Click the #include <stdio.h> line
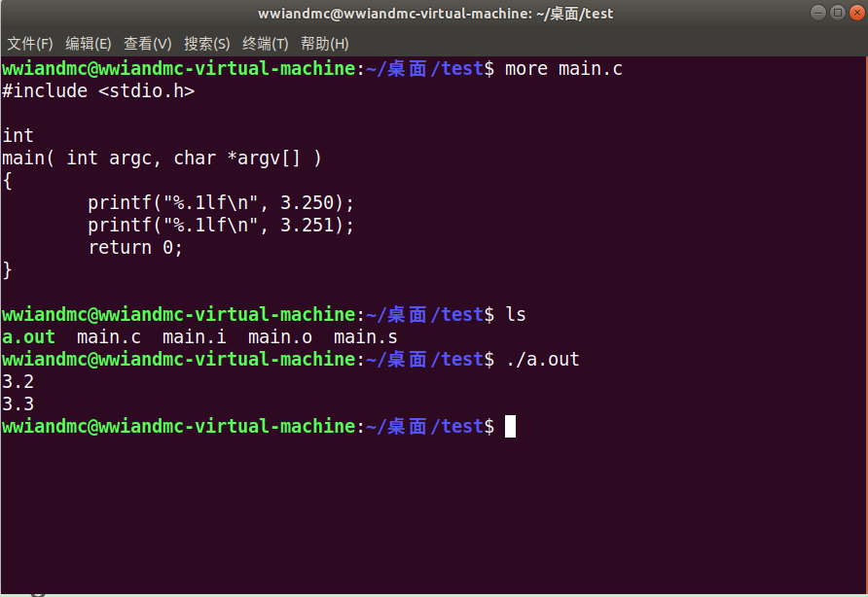 click(98, 90)
